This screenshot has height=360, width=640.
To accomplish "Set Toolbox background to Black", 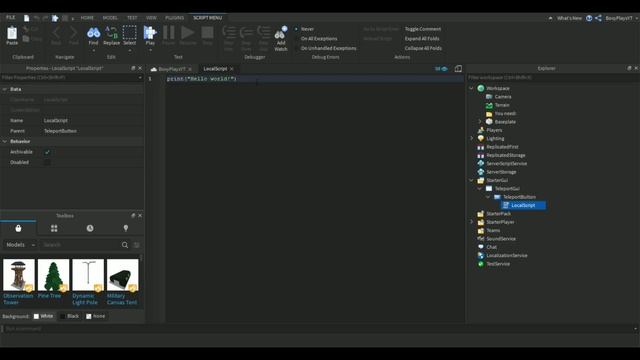I will tap(69, 316).
